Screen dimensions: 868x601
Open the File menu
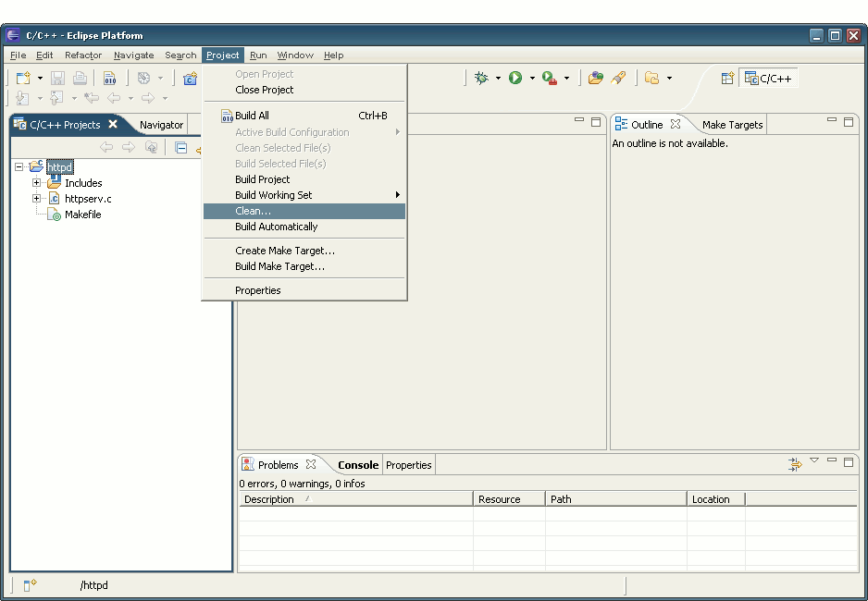coord(19,55)
